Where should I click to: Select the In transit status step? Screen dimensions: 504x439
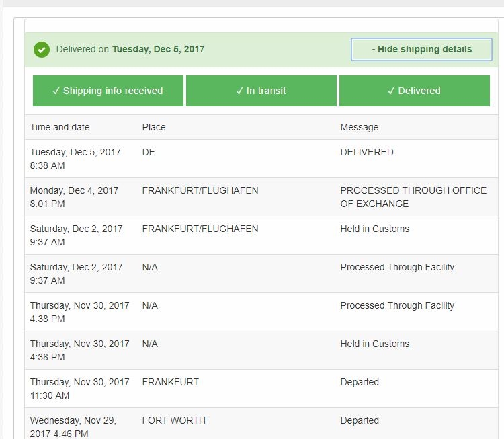pos(261,91)
